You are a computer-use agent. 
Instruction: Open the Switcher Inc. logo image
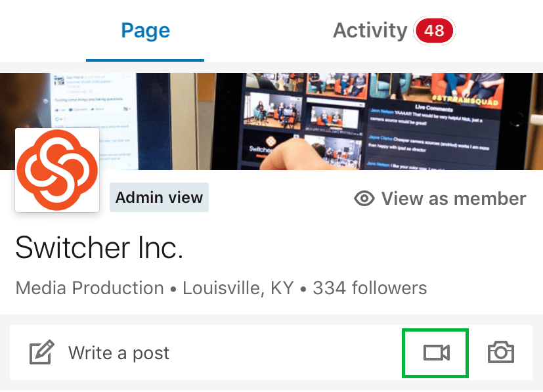click(57, 170)
